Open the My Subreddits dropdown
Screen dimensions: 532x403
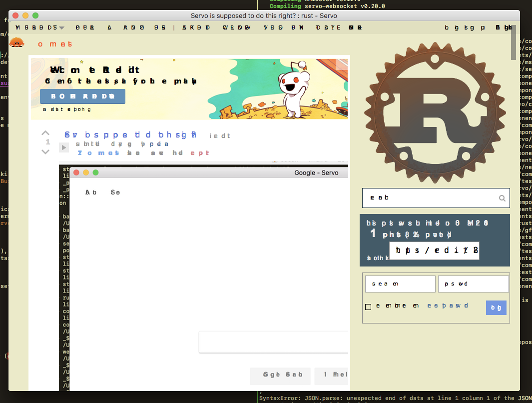(x=39, y=27)
